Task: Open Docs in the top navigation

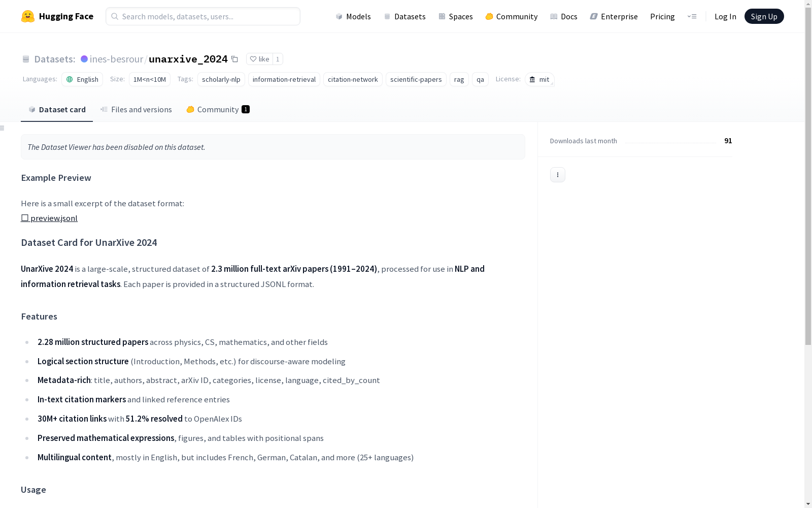Action: pos(564,16)
